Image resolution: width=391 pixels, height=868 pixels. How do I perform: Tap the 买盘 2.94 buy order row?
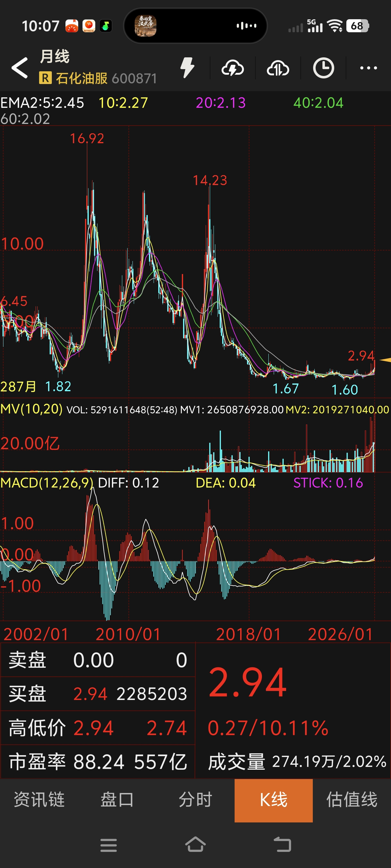click(98, 694)
